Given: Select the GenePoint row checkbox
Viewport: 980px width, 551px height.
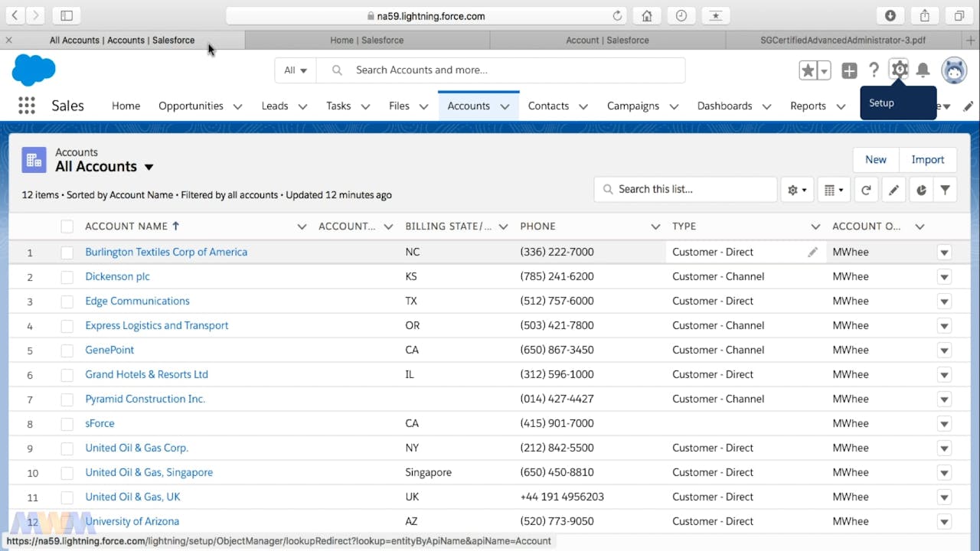Looking at the screenshot, I should pos(67,350).
